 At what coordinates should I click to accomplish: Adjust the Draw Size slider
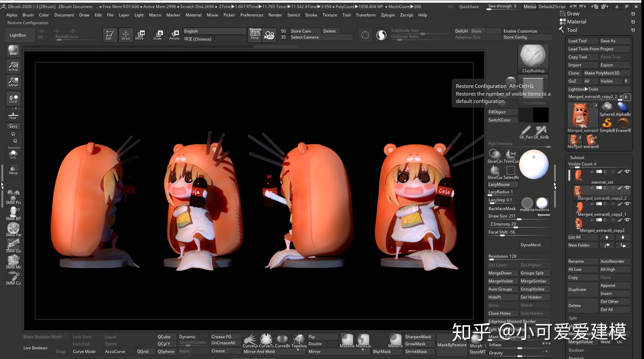pyautogui.click(x=519, y=216)
